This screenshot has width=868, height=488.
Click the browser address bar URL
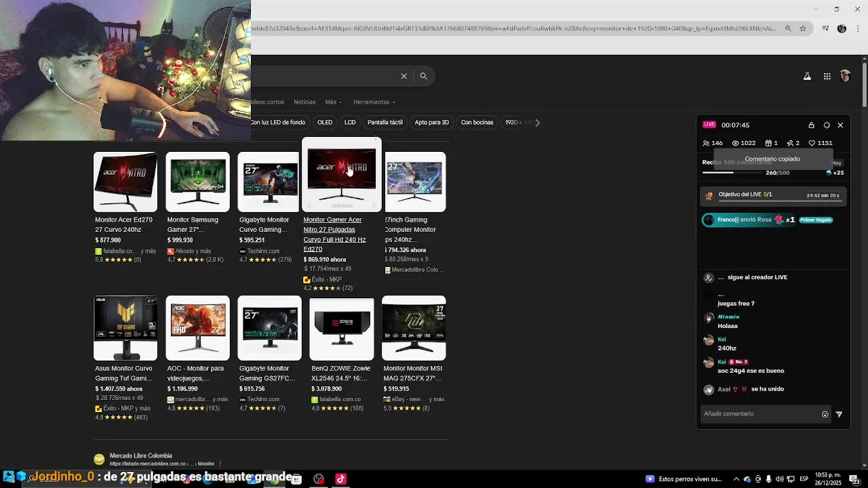click(513, 28)
